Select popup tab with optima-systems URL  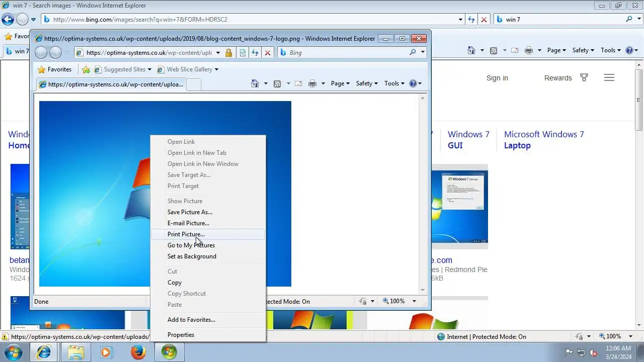click(x=111, y=84)
